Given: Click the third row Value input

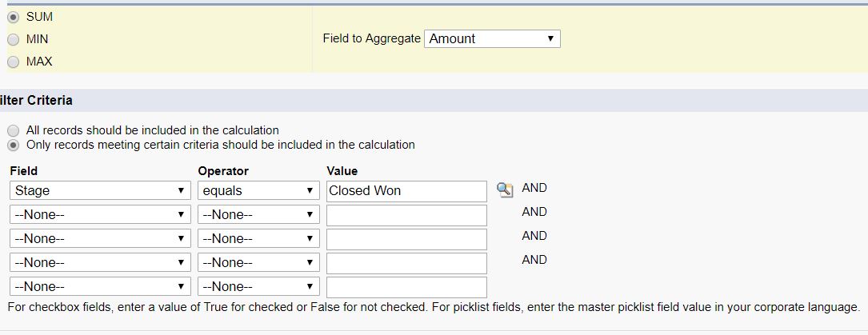Looking at the screenshot, I should click(x=406, y=239).
